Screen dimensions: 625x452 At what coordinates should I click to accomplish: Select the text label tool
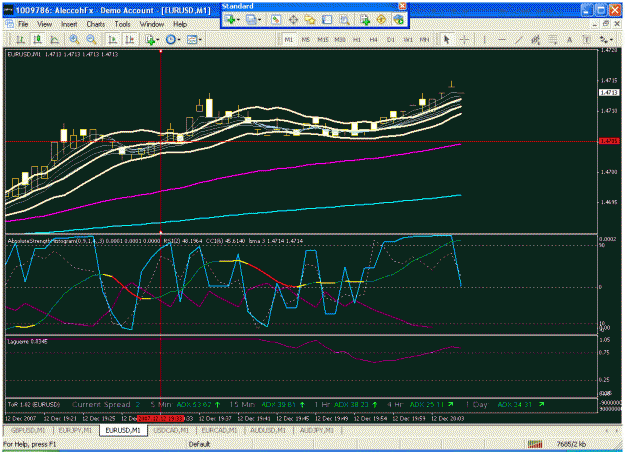coord(586,39)
